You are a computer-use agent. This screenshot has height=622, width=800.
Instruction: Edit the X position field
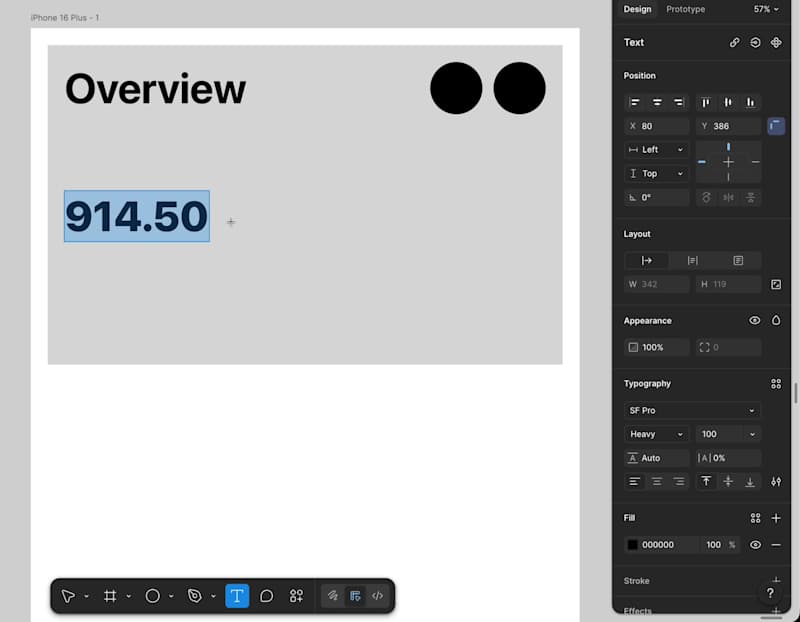click(657, 126)
